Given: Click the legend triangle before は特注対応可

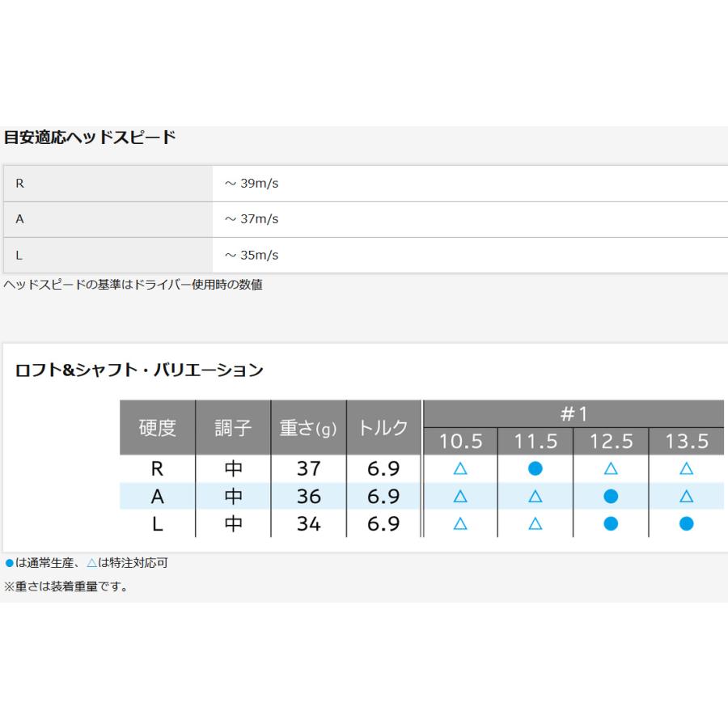Looking at the screenshot, I should [x=92, y=563].
